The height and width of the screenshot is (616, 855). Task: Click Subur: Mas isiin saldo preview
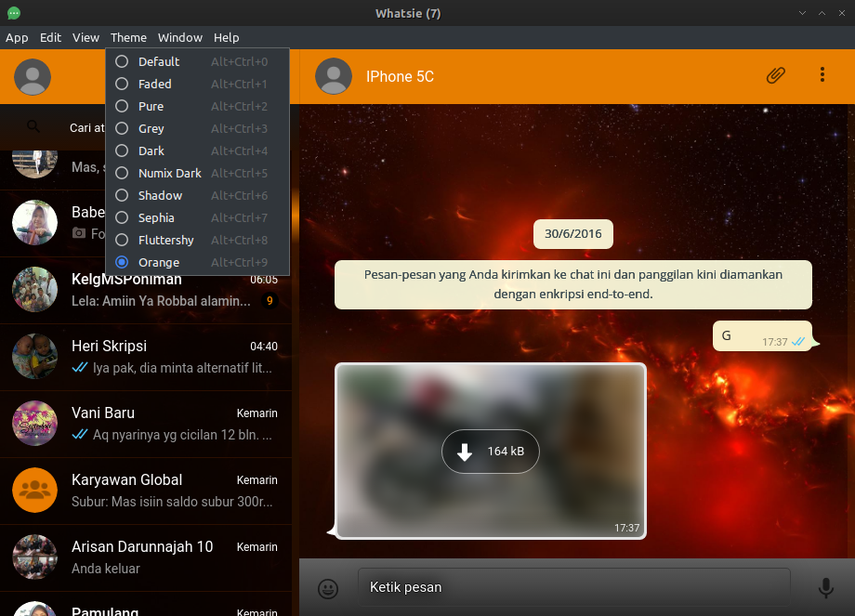(x=172, y=502)
